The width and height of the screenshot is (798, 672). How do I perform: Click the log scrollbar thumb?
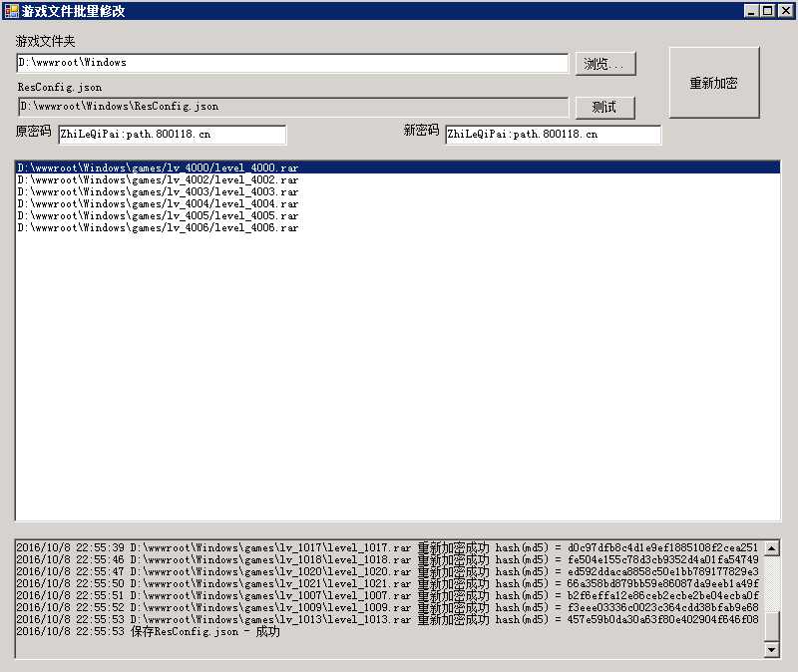(771, 627)
